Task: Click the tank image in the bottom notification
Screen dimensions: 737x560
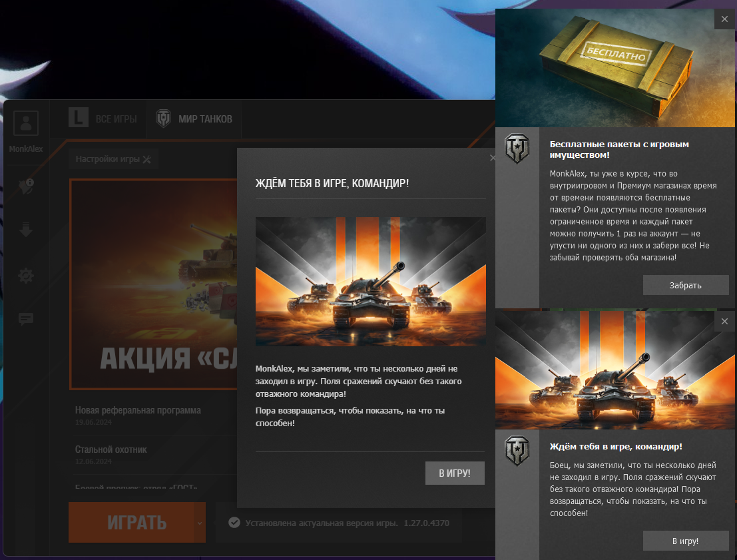Action: pyautogui.click(x=614, y=369)
